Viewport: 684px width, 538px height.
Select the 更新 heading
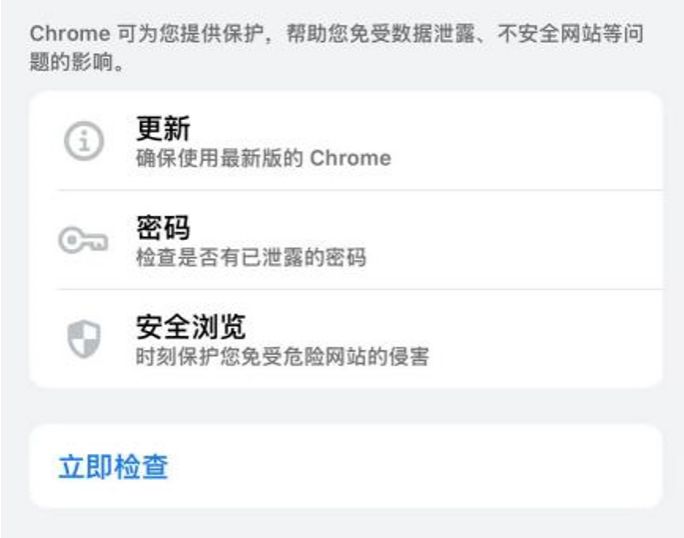(x=162, y=129)
